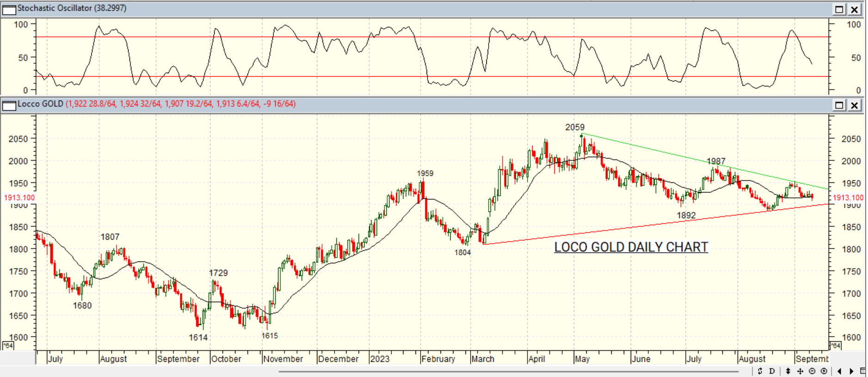
Task: Click the 1959 high price label
Action: point(425,173)
